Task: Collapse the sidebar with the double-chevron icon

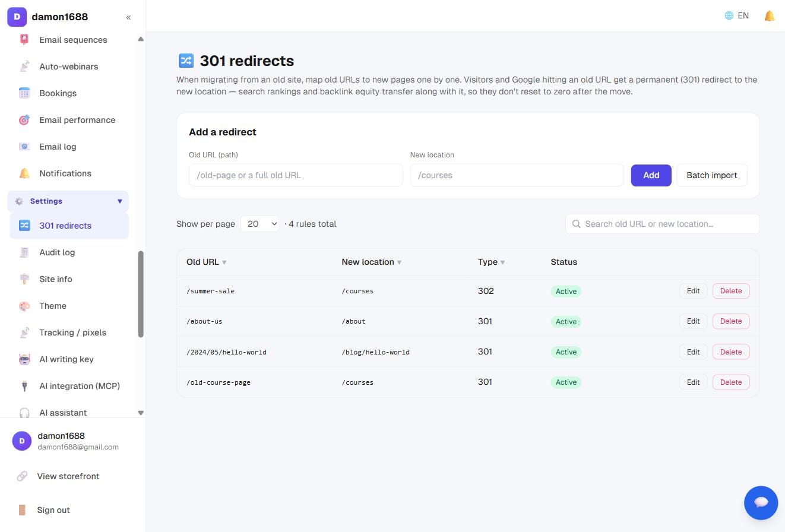Action: click(x=128, y=17)
